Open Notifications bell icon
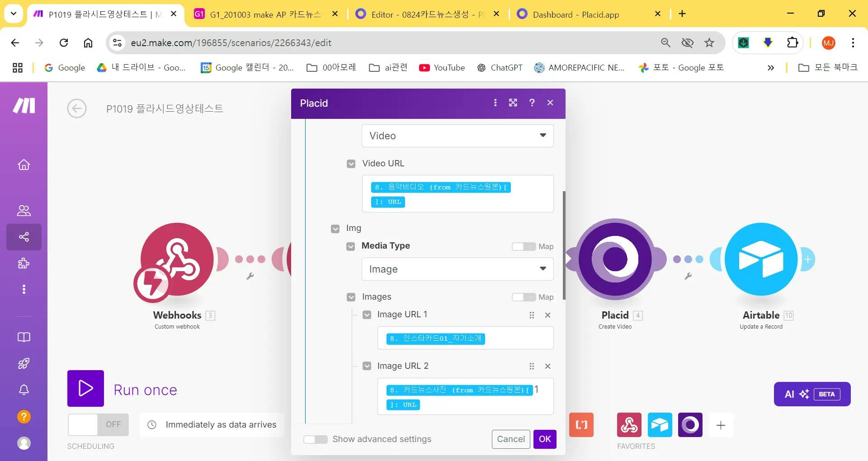The height and width of the screenshot is (461, 868). 24,390
